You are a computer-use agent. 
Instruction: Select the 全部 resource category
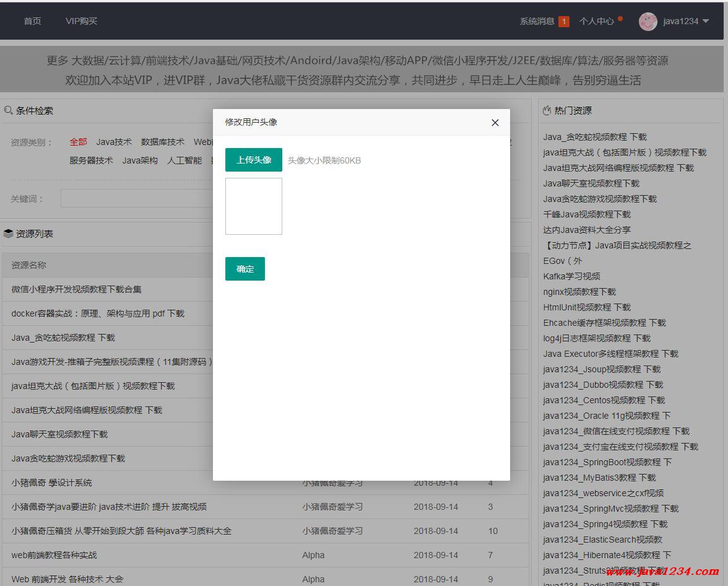point(78,142)
